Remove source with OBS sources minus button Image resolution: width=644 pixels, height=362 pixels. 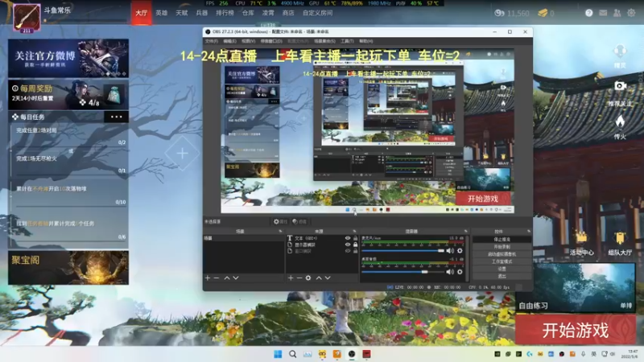coord(299,278)
